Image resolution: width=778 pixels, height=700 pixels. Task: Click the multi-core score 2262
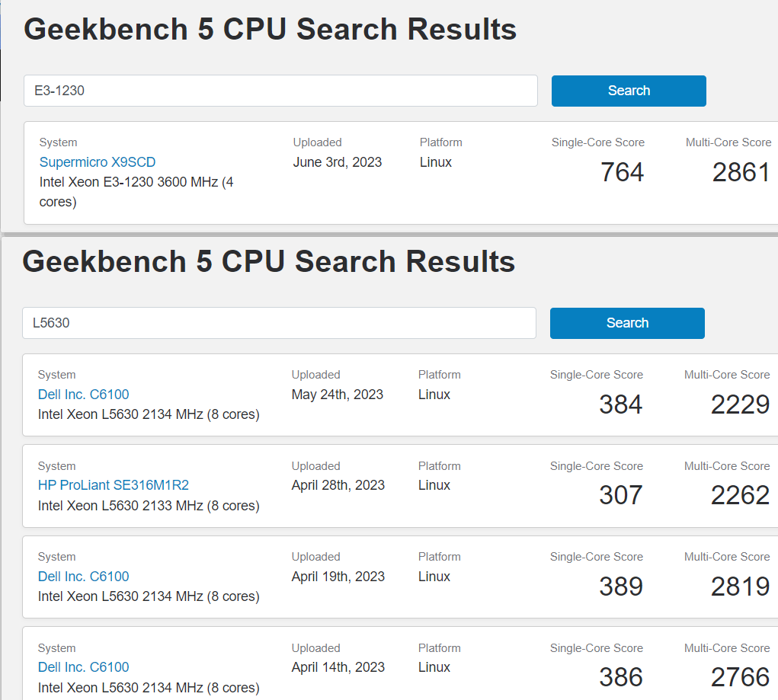(739, 495)
